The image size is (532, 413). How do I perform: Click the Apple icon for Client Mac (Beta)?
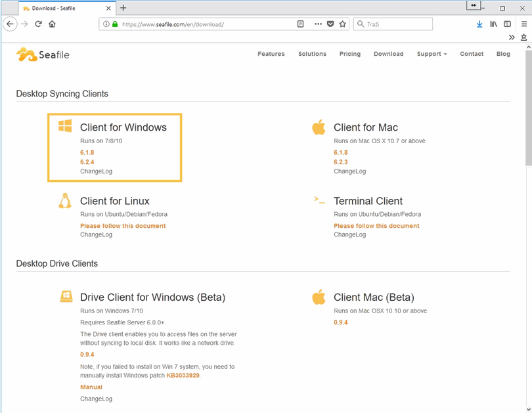click(319, 297)
